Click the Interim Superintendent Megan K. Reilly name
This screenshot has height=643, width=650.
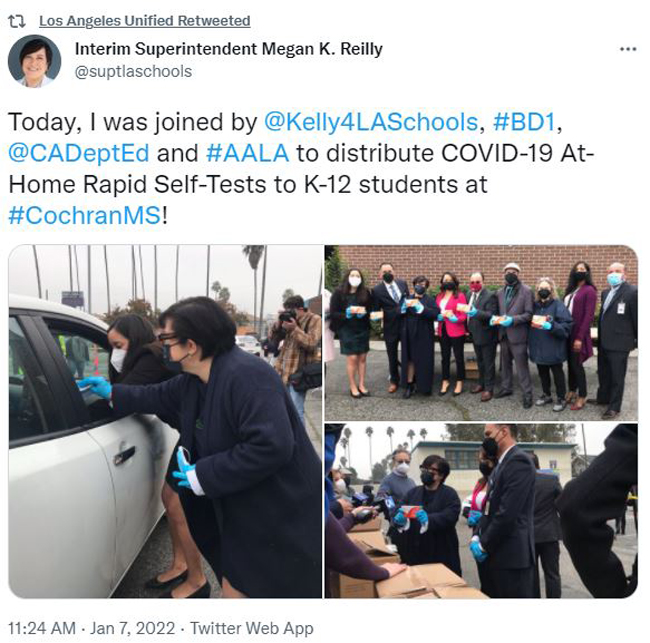(228, 49)
